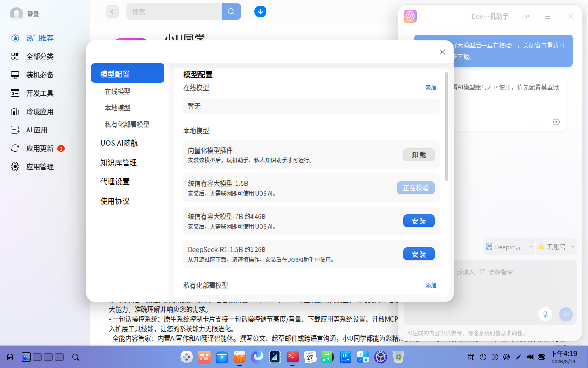Open the App Store icon in the dock
Screen dimensions: 588x368
[x=239, y=357]
